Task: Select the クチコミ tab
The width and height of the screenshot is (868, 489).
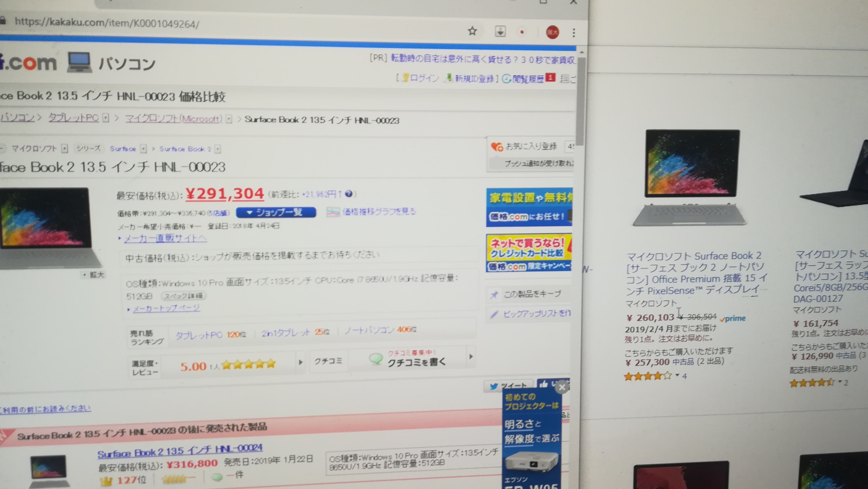Action: coord(328,361)
